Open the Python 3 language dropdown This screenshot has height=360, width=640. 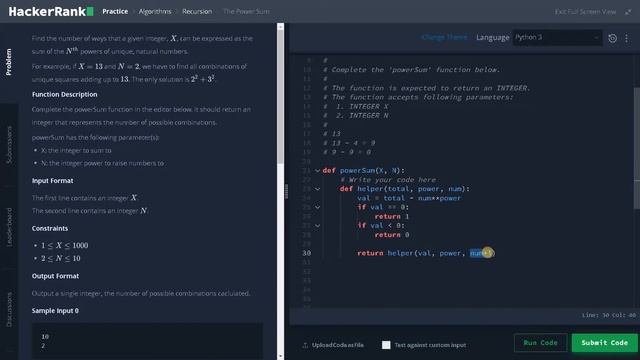coord(557,38)
